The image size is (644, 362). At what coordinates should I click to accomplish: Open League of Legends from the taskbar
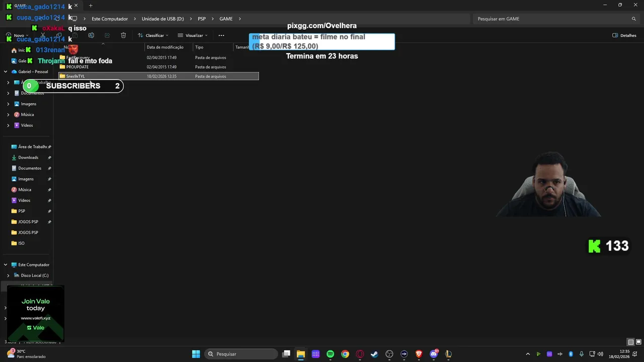click(448, 354)
